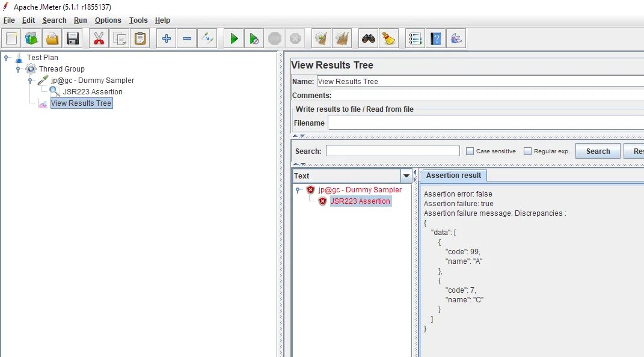Click split arrows above the Search row

click(299, 136)
